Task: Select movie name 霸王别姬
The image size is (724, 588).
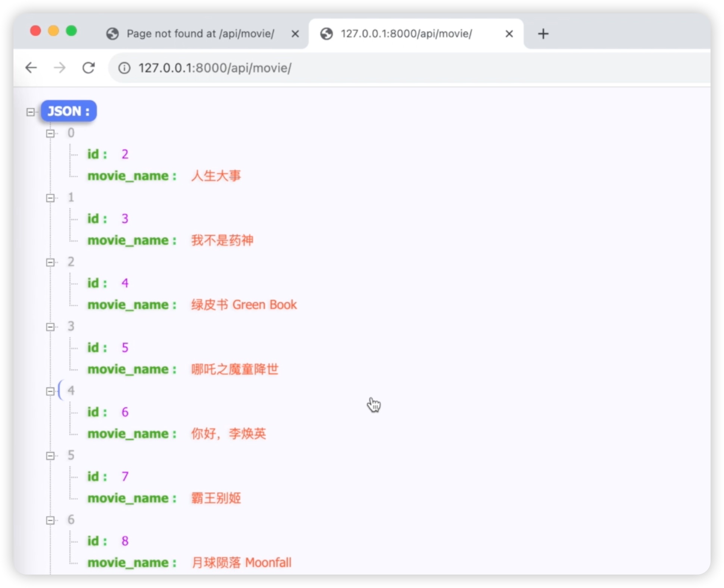Action: click(216, 498)
